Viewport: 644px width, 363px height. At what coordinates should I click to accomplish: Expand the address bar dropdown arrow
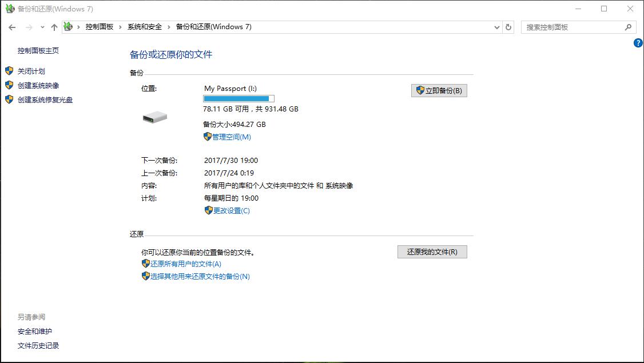[496, 27]
